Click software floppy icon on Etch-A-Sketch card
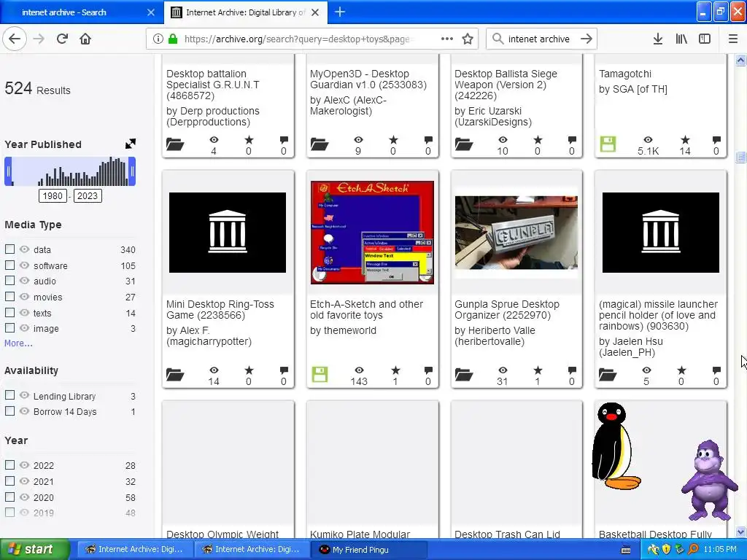 320,374
